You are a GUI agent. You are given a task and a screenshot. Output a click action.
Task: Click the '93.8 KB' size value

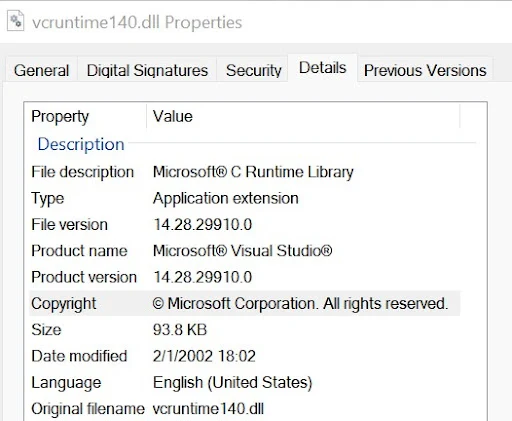[x=180, y=330]
